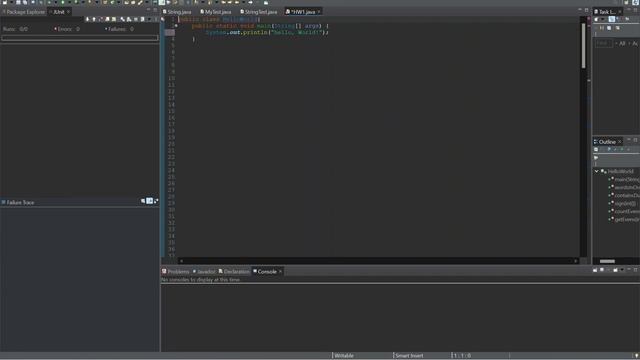Switch to the Javadoc tab
Viewport: 640px width, 360px height.
[204, 271]
